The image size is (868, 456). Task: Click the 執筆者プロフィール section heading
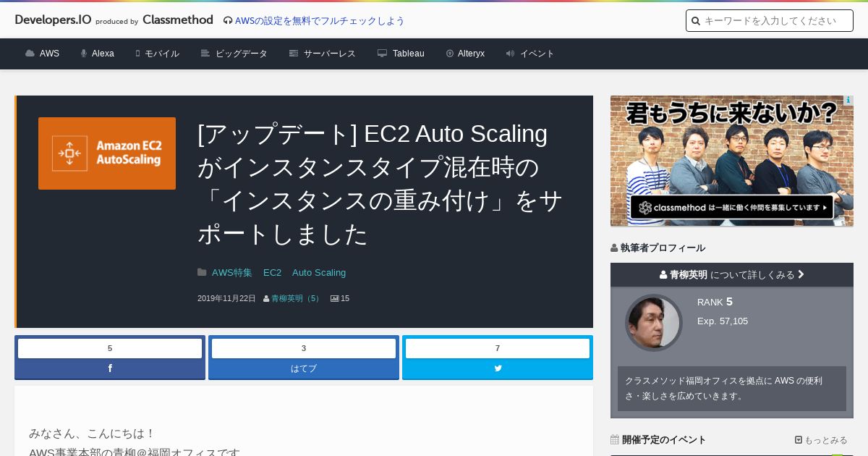[658, 248]
